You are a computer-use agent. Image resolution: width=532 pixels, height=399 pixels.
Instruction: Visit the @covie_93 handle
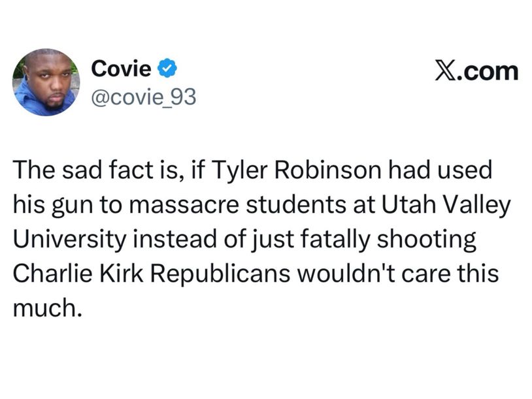tap(144, 97)
